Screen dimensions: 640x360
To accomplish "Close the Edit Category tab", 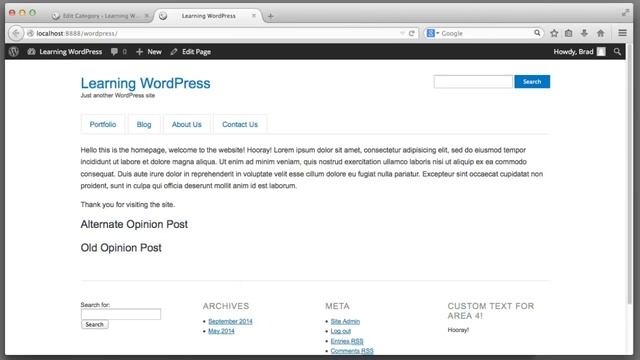I will (x=147, y=16).
